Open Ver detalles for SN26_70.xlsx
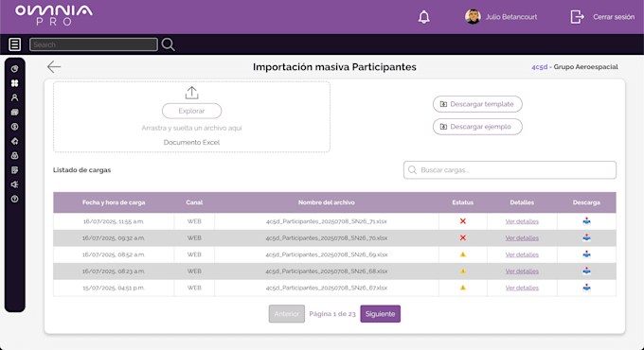 tap(522, 238)
